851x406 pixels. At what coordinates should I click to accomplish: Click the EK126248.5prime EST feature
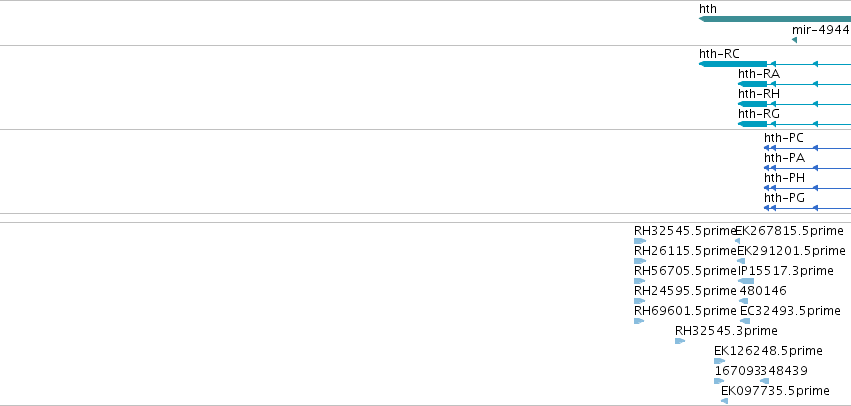point(720,361)
